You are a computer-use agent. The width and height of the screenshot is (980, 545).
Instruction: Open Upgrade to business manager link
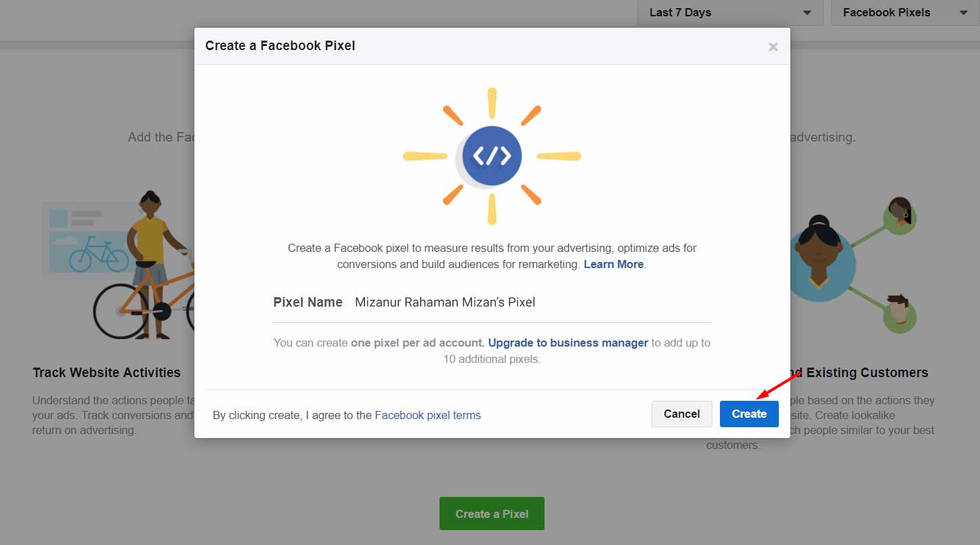(568, 343)
